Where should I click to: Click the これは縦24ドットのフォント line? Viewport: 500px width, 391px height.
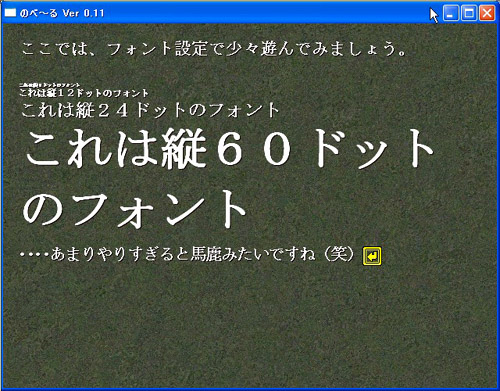(150, 110)
